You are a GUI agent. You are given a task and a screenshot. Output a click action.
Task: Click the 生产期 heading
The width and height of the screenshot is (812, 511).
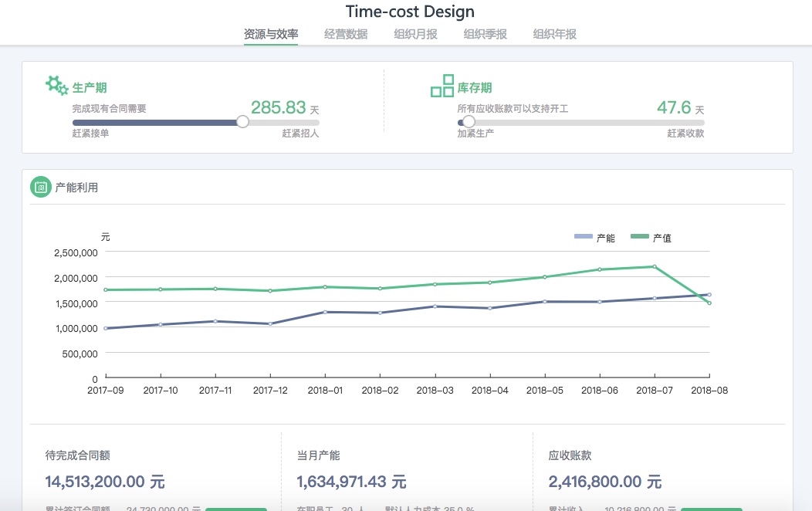tap(90, 87)
